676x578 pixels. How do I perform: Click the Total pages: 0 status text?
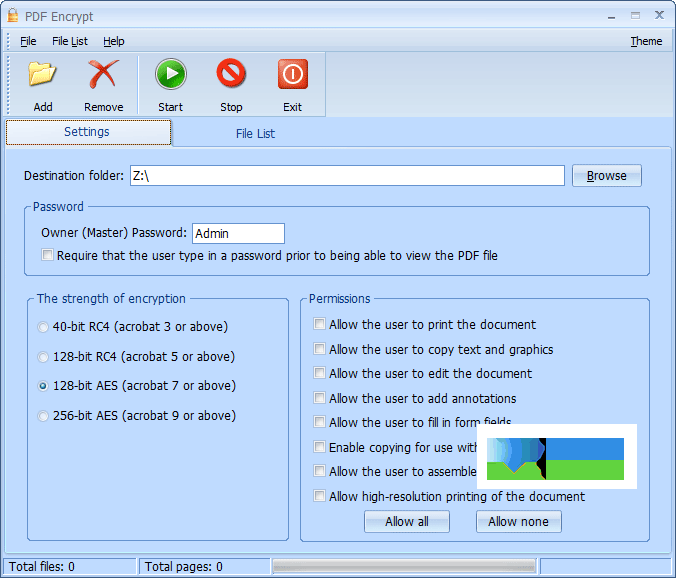pos(184,566)
